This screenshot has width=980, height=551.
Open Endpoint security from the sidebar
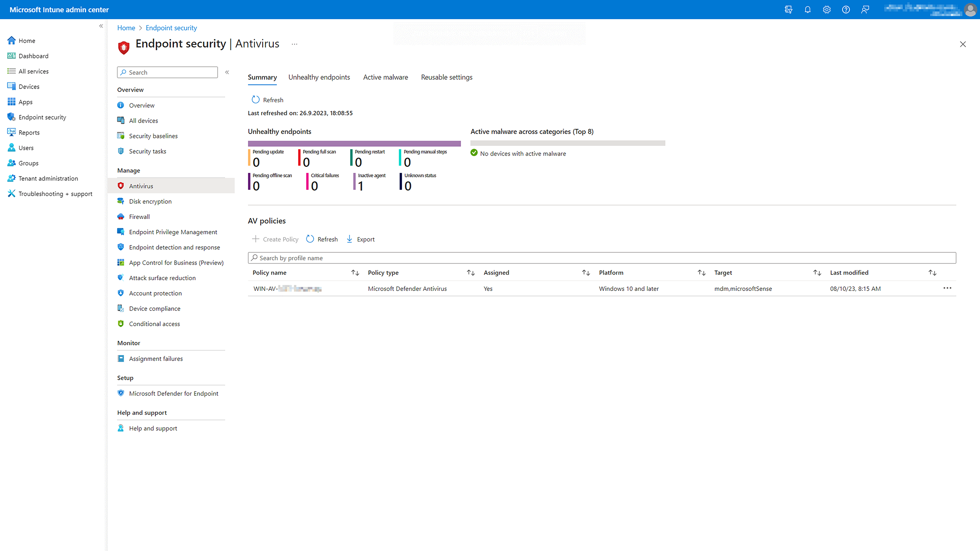tap(42, 117)
